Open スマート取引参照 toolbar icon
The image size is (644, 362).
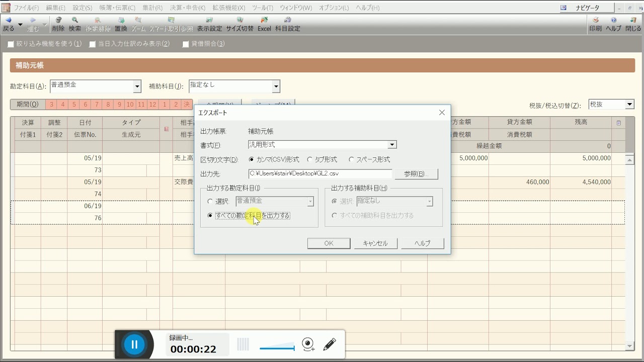[171, 24]
